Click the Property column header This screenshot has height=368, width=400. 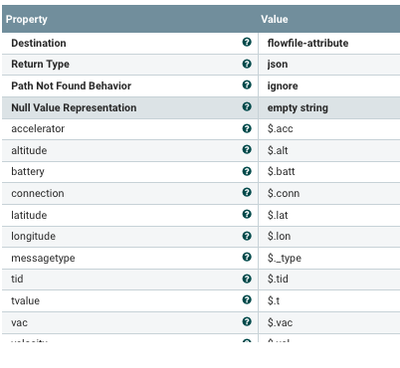pos(130,19)
